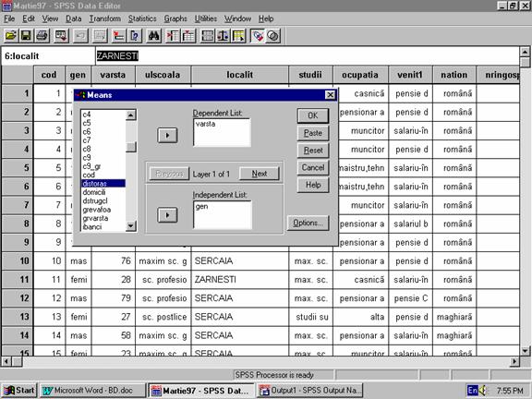532x399 pixels.
Task: Open the Data menu
Action: tap(73, 18)
